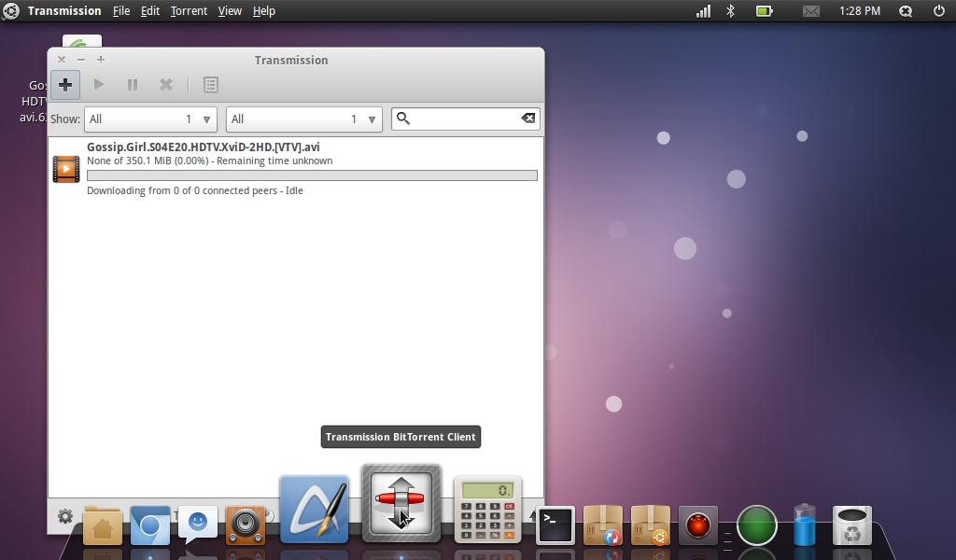Image resolution: width=956 pixels, height=560 pixels.
Task: Open the Calculator from the dock
Action: click(x=487, y=510)
